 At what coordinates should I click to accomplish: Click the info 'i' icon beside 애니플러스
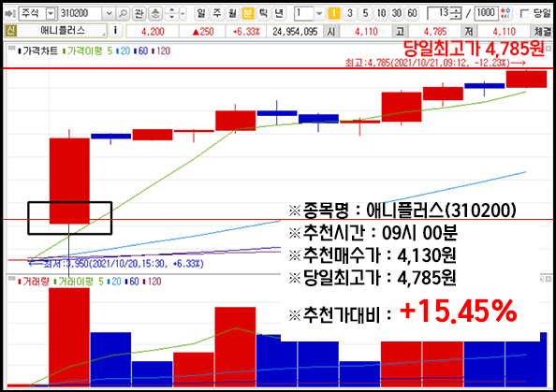click(x=115, y=31)
